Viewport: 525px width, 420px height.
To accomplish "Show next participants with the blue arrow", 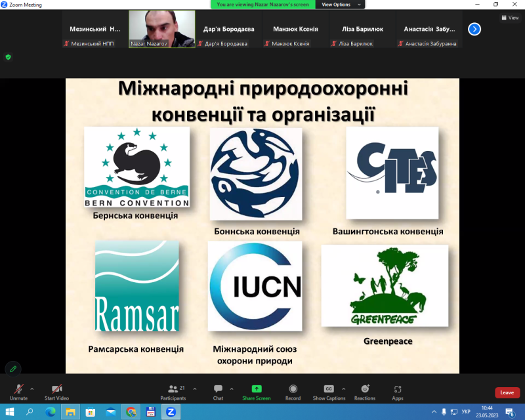I will pyautogui.click(x=474, y=29).
